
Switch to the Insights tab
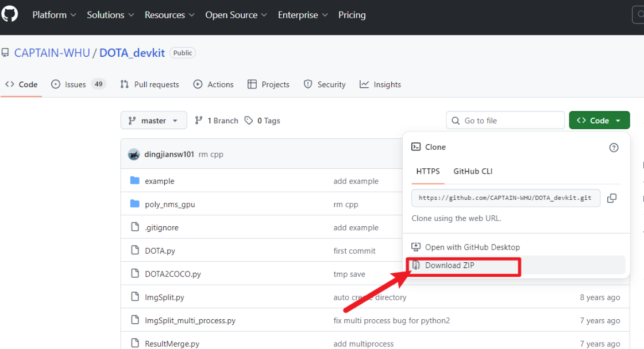click(x=380, y=84)
